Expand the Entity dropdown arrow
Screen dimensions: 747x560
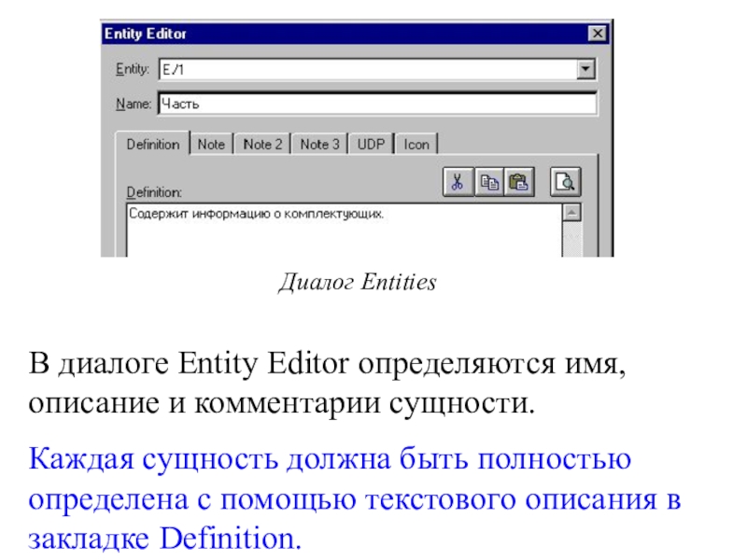[585, 69]
